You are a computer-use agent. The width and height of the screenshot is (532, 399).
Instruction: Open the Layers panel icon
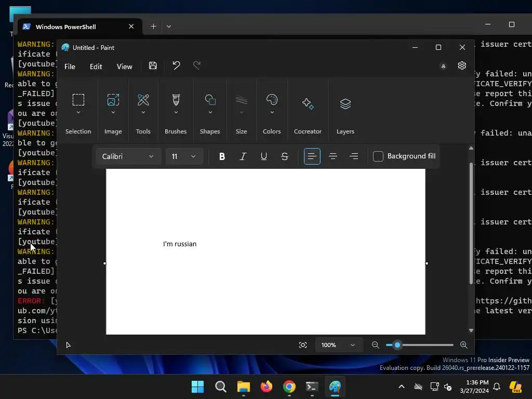(345, 104)
